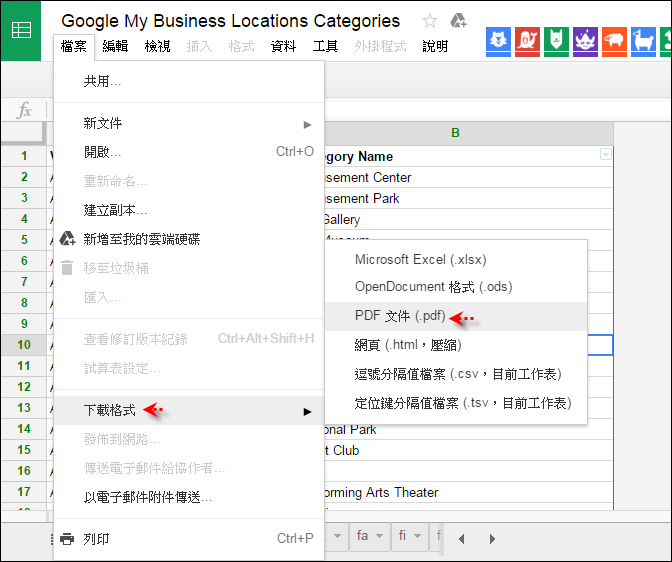672x562 pixels.
Task: Click the grayed 插入 menu
Action: click(199, 46)
